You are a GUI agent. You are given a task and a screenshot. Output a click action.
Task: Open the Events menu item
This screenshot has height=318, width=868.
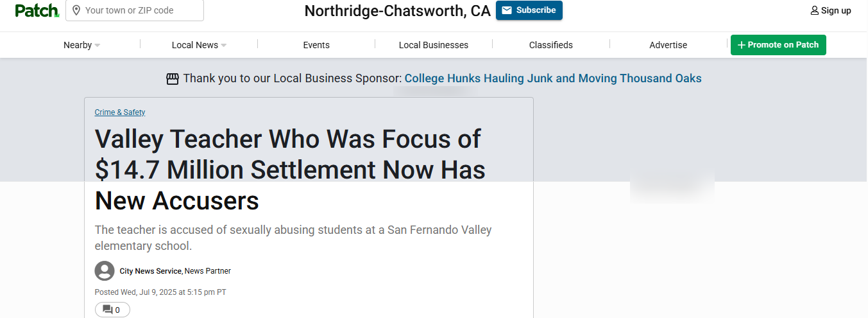point(316,45)
